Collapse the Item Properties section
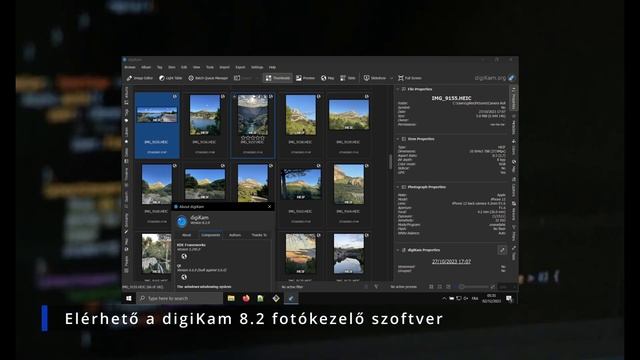This screenshot has width=640, height=360. click(398, 139)
